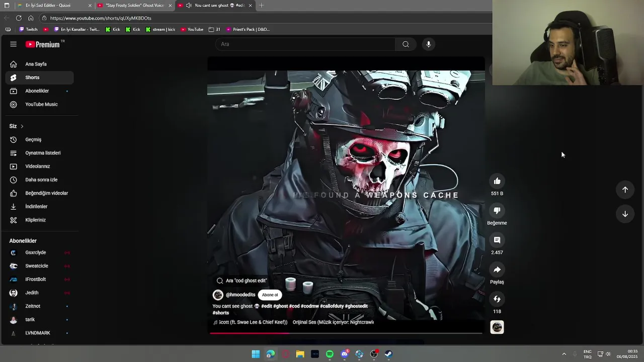Viewport: 644px width, 362px height.
Task: Go to next short with down arrow
Action: click(625, 214)
